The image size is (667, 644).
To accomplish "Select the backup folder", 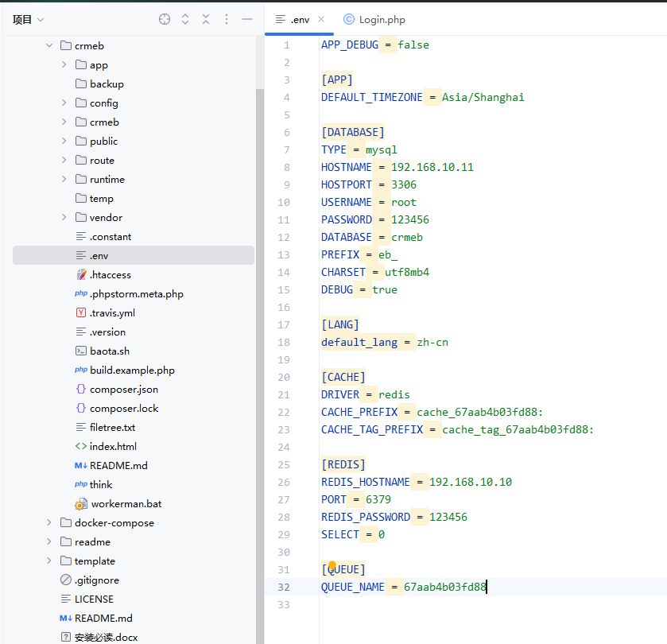I will (x=99, y=83).
